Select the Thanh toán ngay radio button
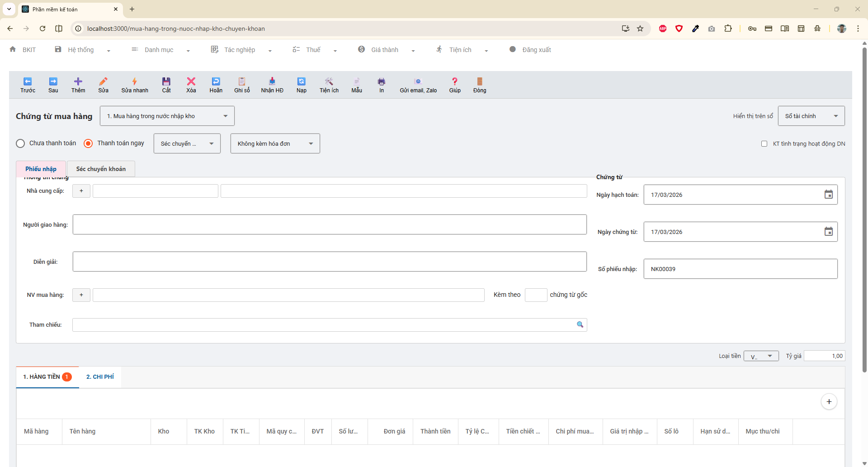The height and width of the screenshot is (467, 868). click(88, 143)
